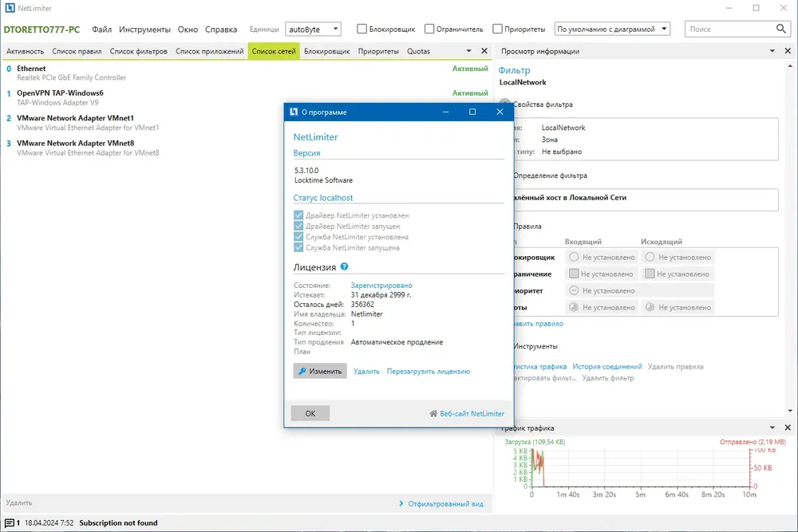Click the notification message icon in status bar
The height and width of the screenshot is (532, 798).
(9, 523)
